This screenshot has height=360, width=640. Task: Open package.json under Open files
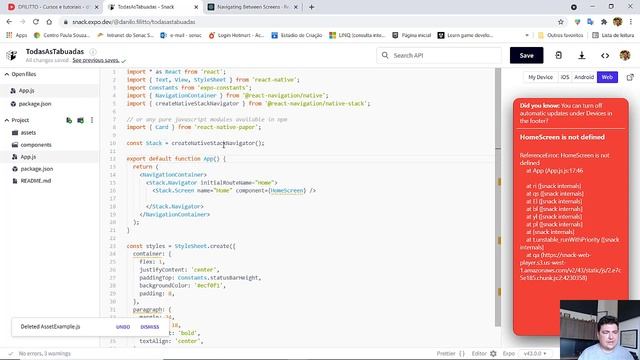tap(35, 104)
